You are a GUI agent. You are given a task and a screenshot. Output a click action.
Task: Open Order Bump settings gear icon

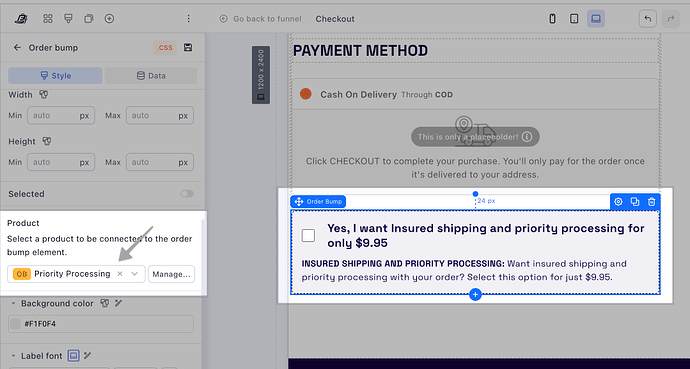click(x=618, y=201)
